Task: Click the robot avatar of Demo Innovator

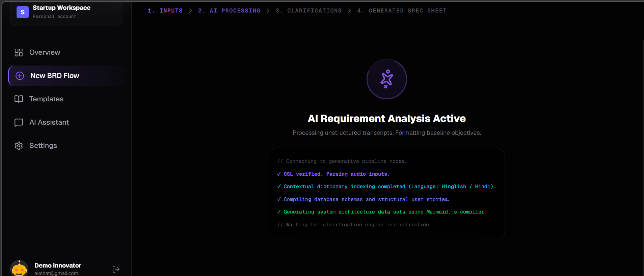Action: tap(19, 269)
